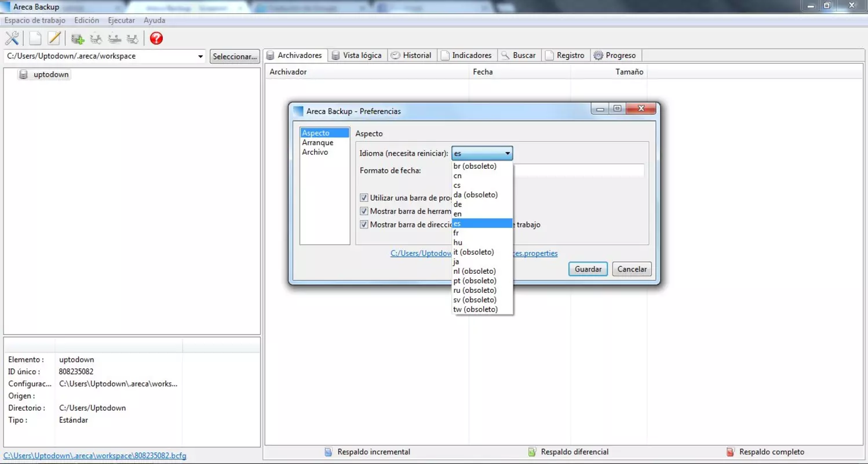This screenshot has height=464, width=868.
Task: Open the Registro tab
Action: pyautogui.click(x=565, y=55)
